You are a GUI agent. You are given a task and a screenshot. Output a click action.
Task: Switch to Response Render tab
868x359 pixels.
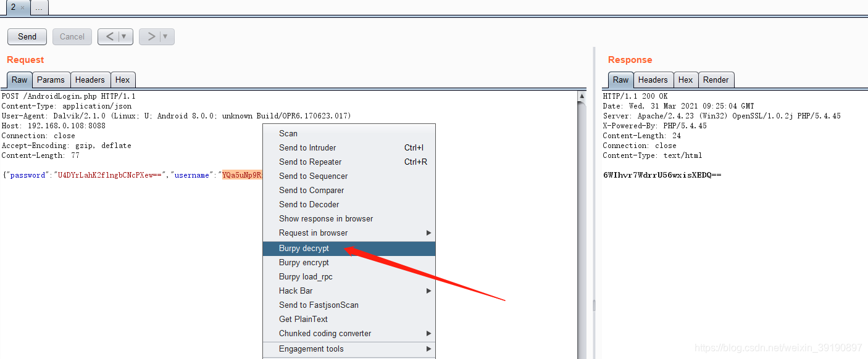(x=716, y=80)
